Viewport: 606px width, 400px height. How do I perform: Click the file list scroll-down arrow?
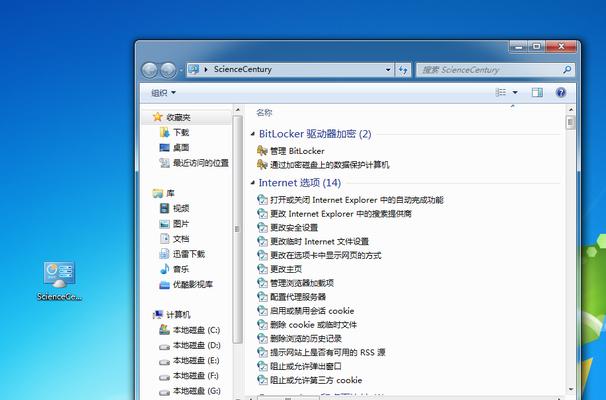click(570, 389)
